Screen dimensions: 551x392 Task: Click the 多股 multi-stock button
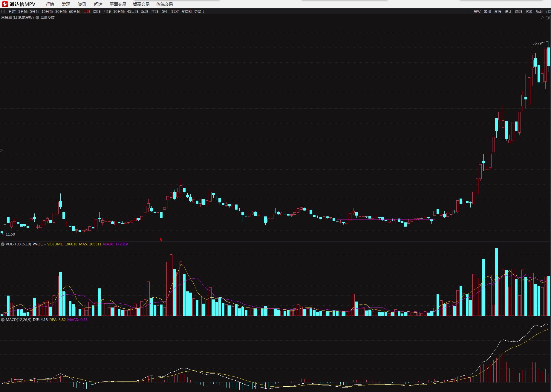[498, 12]
